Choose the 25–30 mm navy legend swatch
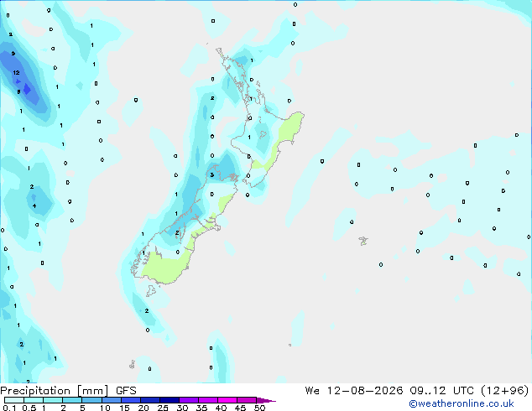532x411 pixels. click(170, 400)
